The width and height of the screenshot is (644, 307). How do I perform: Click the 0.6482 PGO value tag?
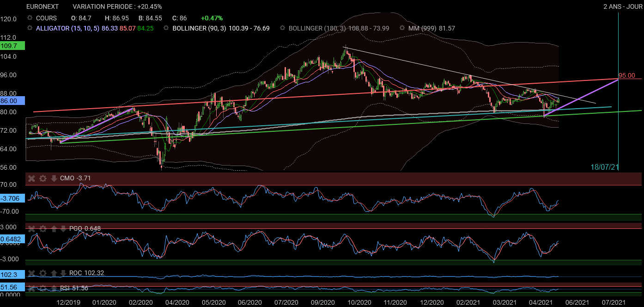pyautogui.click(x=12, y=239)
